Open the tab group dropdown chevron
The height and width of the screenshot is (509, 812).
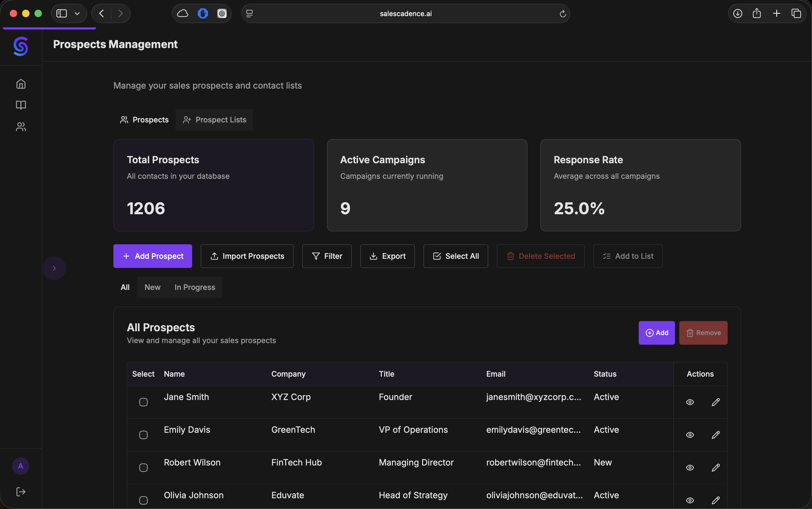(77, 13)
